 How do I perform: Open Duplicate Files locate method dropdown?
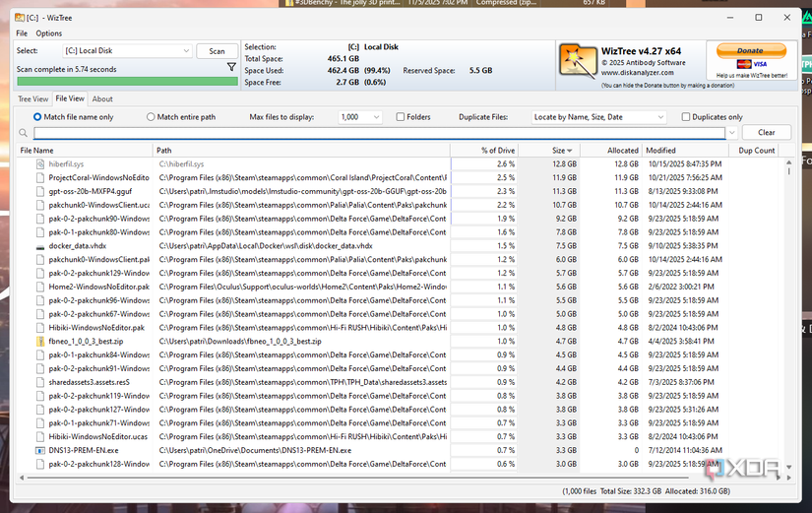pos(598,117)
